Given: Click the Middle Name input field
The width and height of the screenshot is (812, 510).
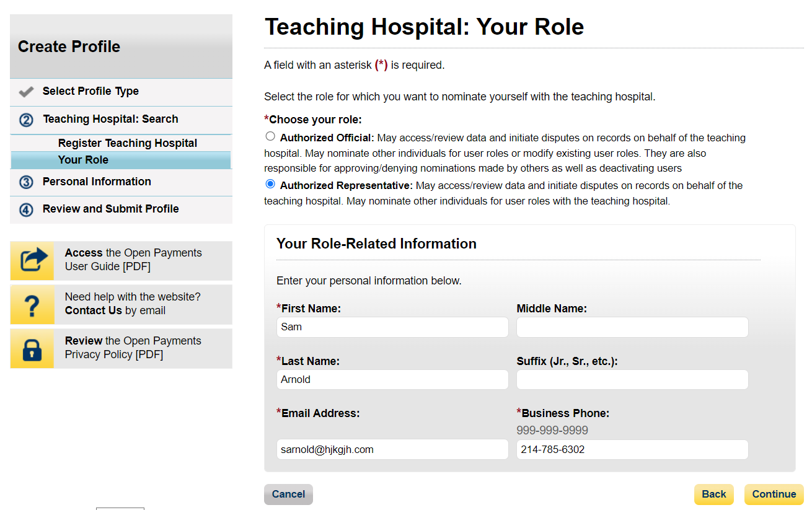Looking at the screenshot, I should pos(632,327).
